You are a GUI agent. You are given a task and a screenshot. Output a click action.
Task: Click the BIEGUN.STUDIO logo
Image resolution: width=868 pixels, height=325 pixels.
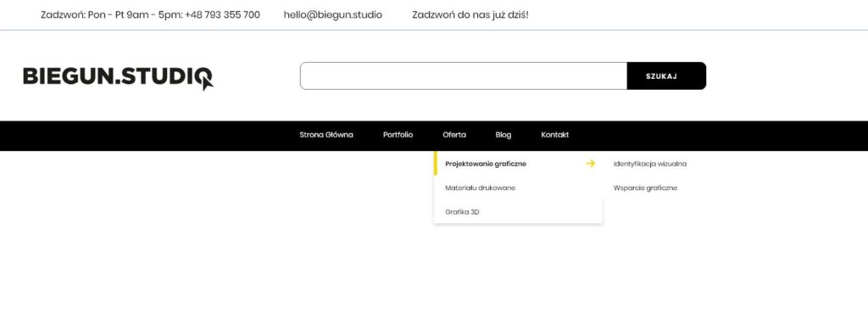point(118,78)
